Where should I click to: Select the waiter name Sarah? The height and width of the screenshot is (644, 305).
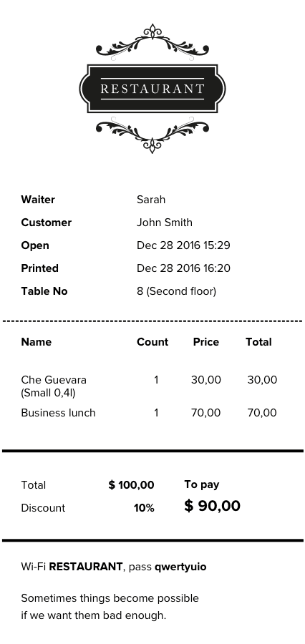click(x=151, y=200)
